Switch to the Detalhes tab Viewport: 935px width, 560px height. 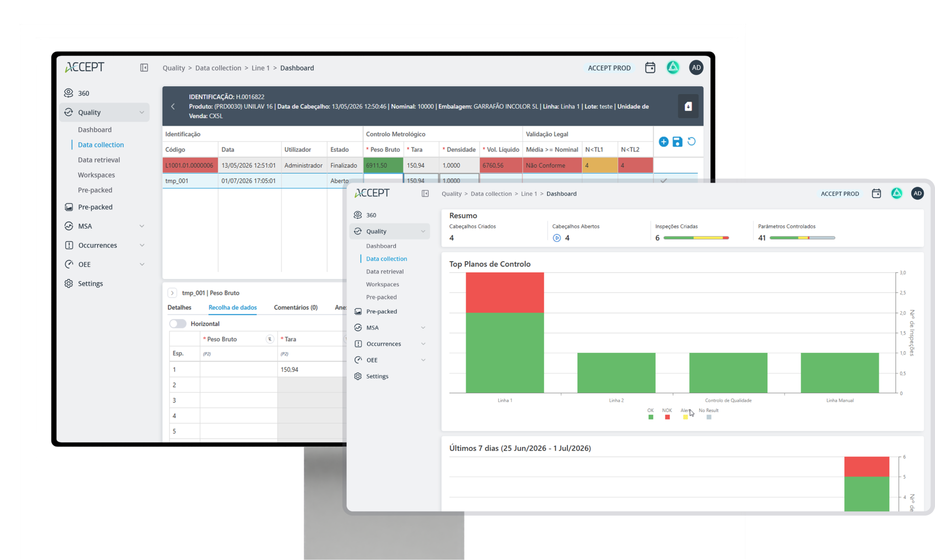179,308
